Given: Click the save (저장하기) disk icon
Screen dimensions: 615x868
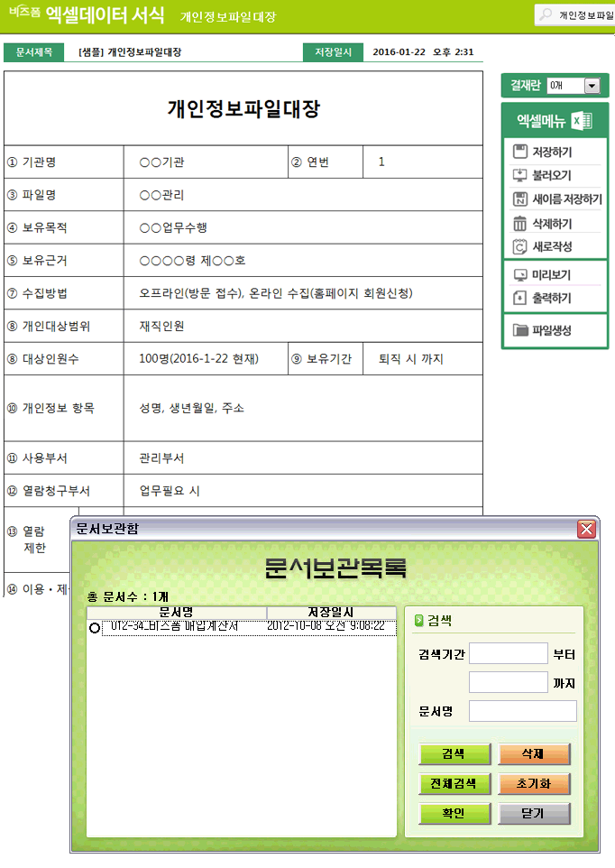Looking at the screenshot, I should click(x=520, y=152).
